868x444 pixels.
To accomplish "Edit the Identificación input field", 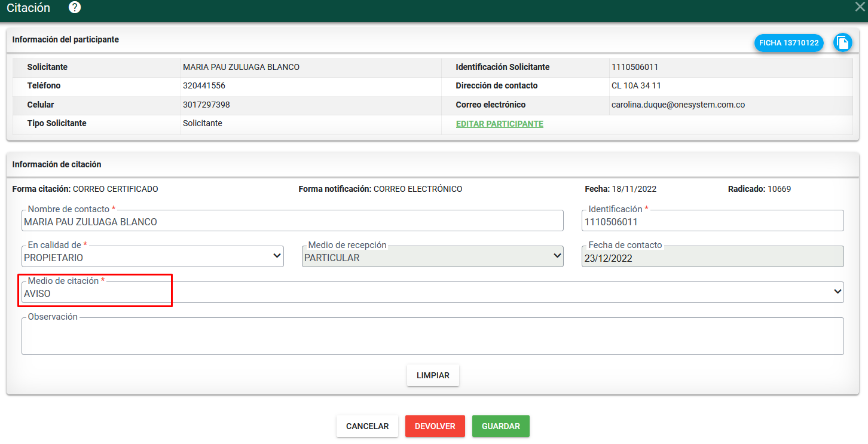I will coord(713,221).
